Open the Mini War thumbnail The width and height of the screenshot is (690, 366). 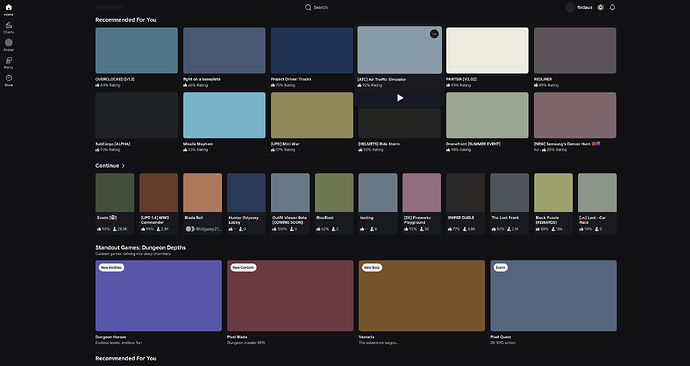312,115
